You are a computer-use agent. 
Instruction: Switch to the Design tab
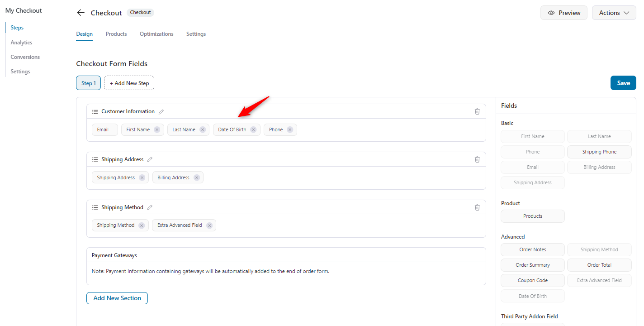coord(84,34)
